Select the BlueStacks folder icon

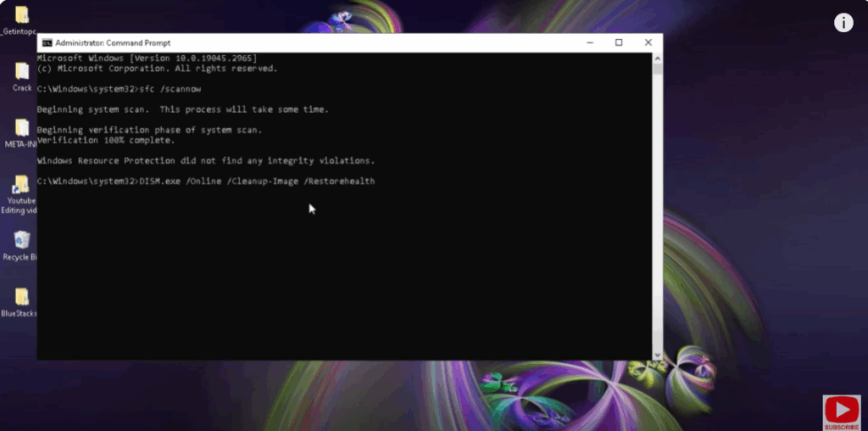tap(22, 297)
